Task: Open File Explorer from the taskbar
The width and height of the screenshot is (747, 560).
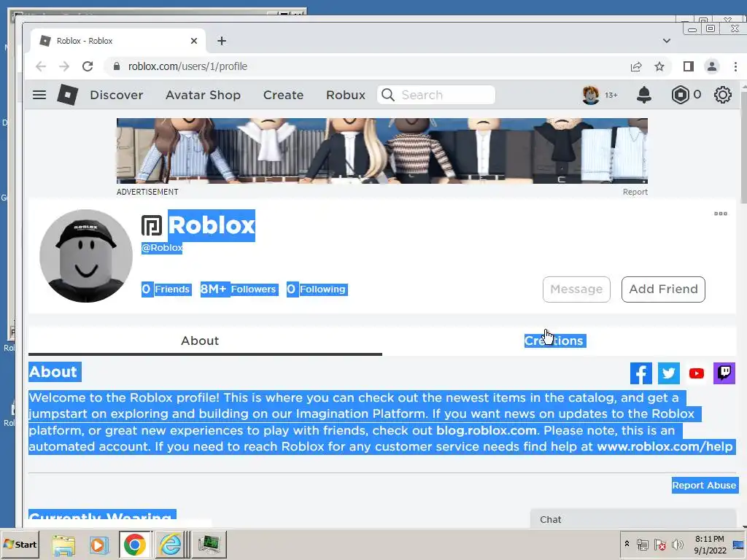Action: point(64,544)
